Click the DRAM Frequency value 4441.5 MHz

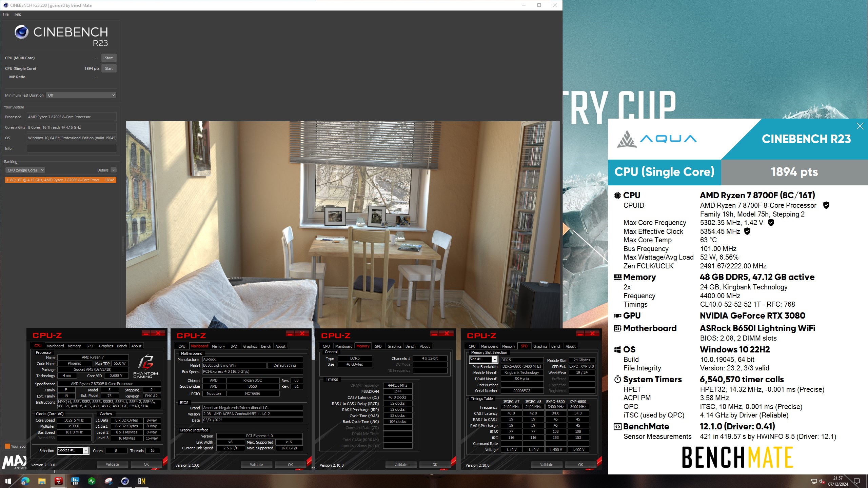[397, 385]
